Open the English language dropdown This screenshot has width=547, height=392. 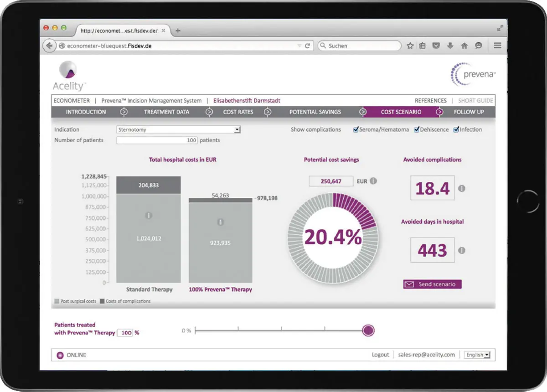(477, 355)
